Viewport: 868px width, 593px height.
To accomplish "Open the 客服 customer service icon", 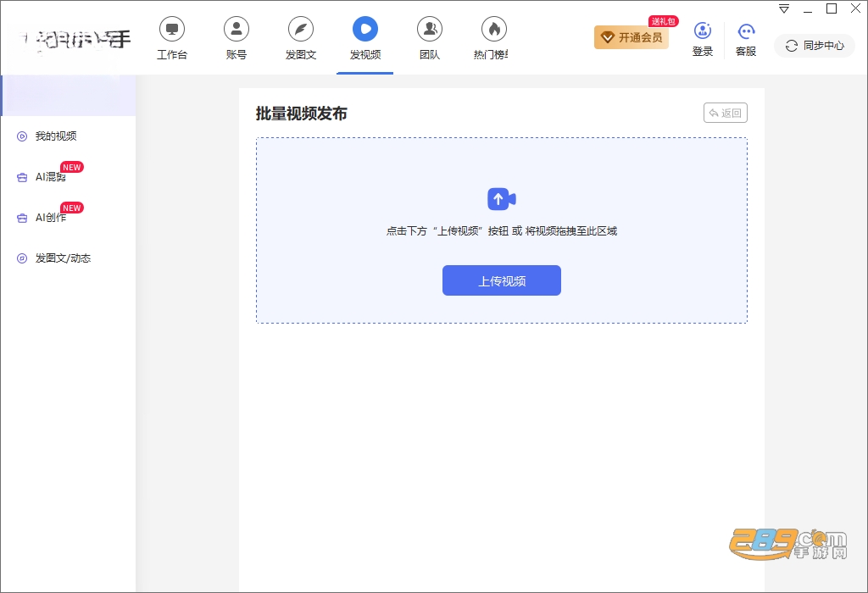I will coord(746,30).
